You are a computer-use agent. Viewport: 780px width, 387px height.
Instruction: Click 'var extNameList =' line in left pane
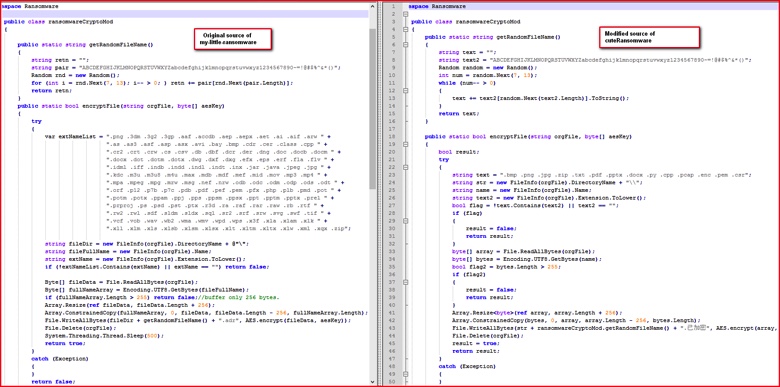(187, 136)
